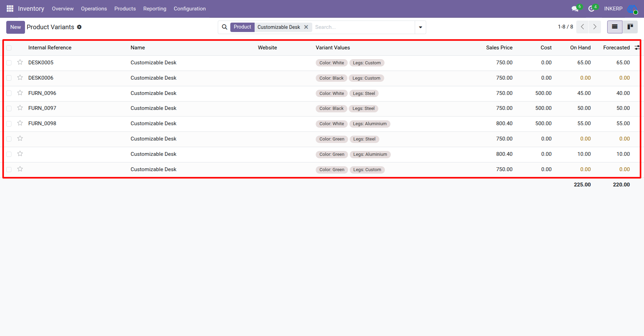Open the Reporting menu
The height and width of the screenshot is (336, 644).
tap(155, 9)
